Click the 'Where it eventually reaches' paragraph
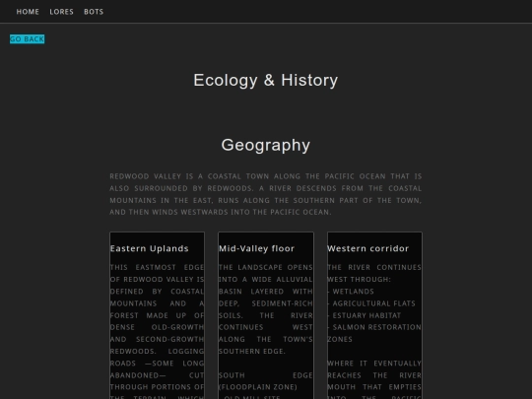This screenshot has height=399, width=532. pos(374,379)
